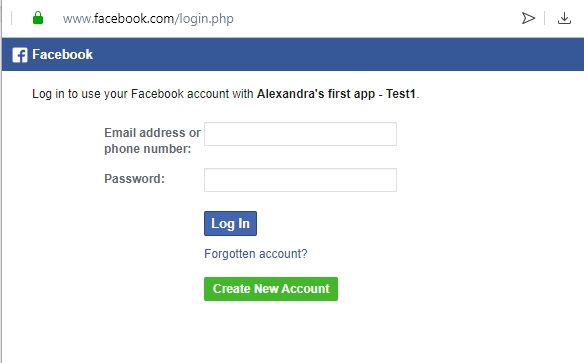Click the green Create New Account button
The image size is (584, 363).
click(x=271, y=289)
